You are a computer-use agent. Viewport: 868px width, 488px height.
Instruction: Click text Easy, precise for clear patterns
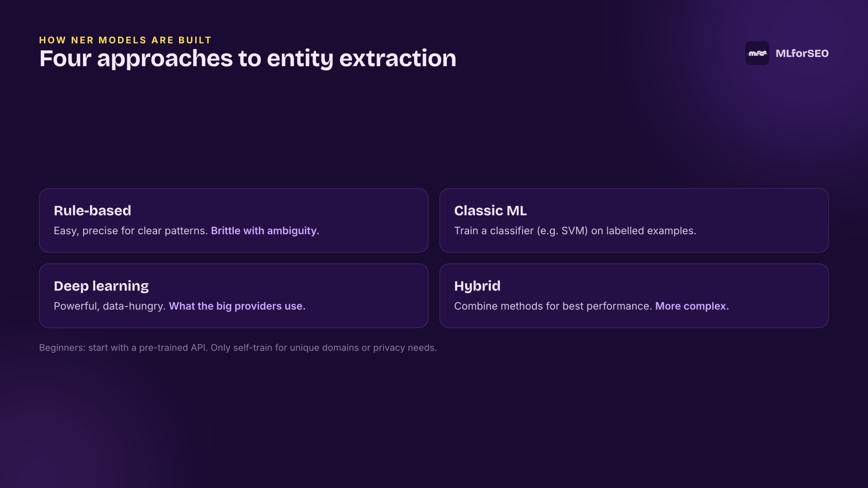[131, 231]
